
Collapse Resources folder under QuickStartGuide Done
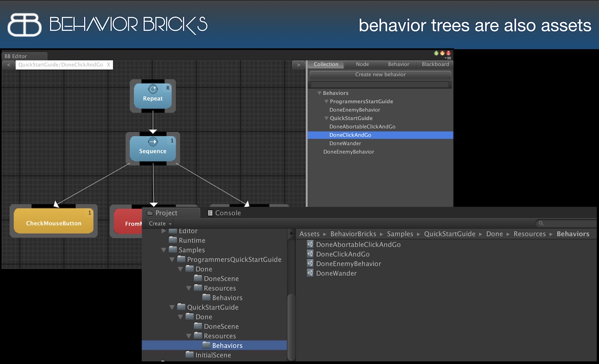coord(189,336)
